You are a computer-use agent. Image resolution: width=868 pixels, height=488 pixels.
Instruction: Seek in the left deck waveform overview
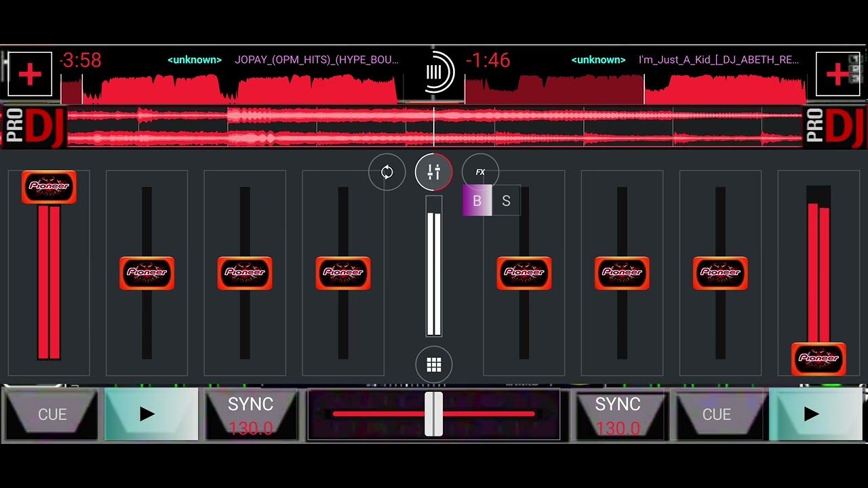pyautogui.click(x=232, y=88)
